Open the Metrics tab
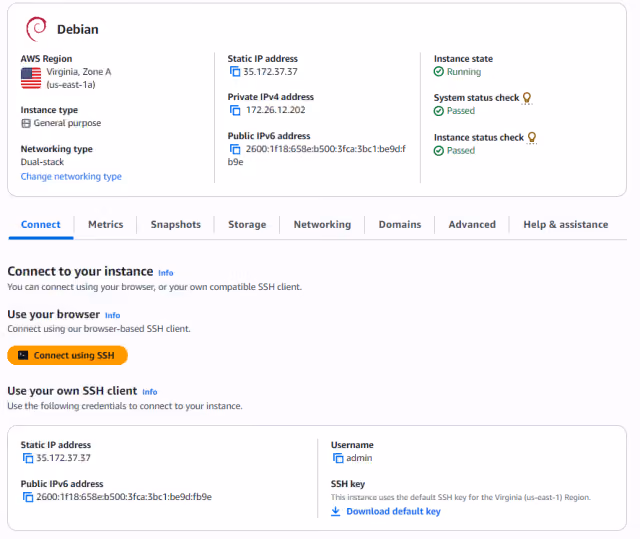This screenshot has width=640, height=539. tap(106, 224)
